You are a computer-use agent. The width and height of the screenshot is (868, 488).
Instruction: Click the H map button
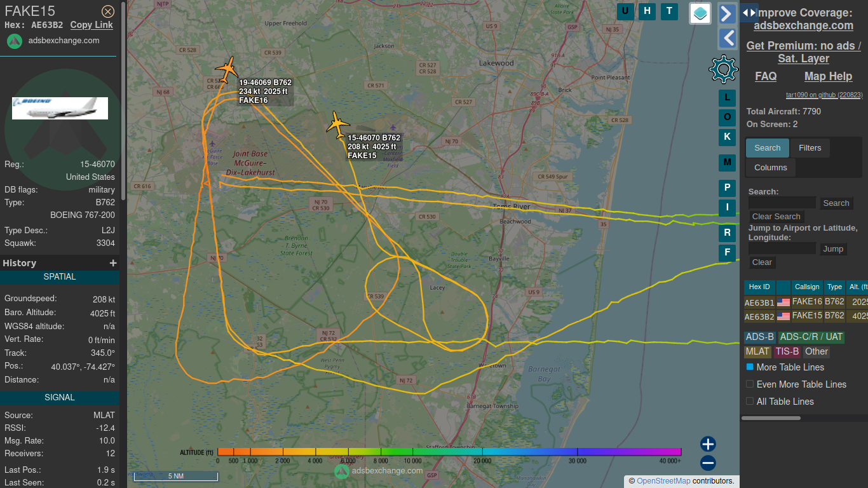[647, 11]
